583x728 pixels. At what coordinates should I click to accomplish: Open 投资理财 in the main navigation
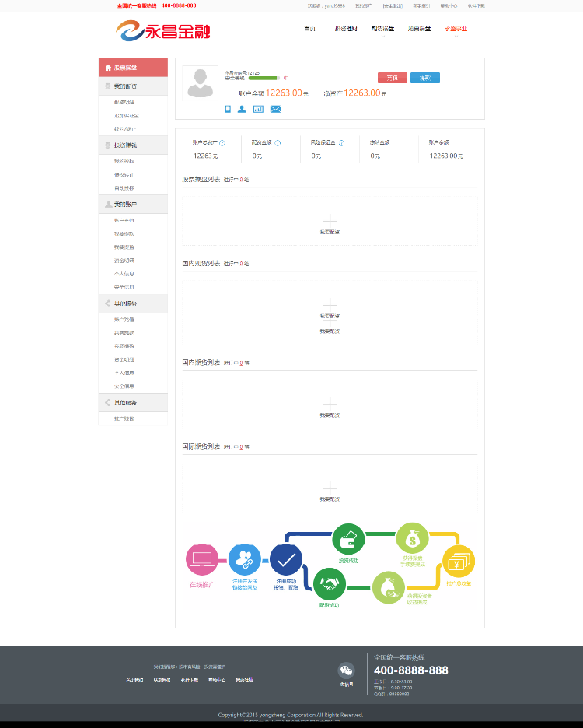pos(346,29)
